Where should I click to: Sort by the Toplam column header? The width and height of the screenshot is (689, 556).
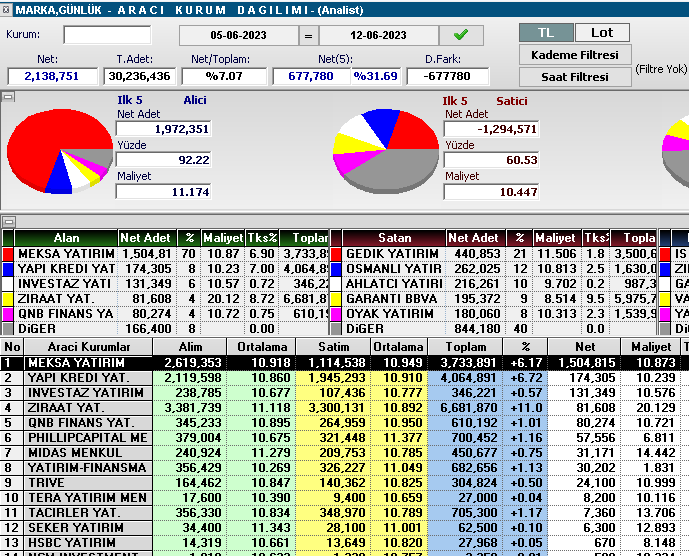[x=466, y=347]
